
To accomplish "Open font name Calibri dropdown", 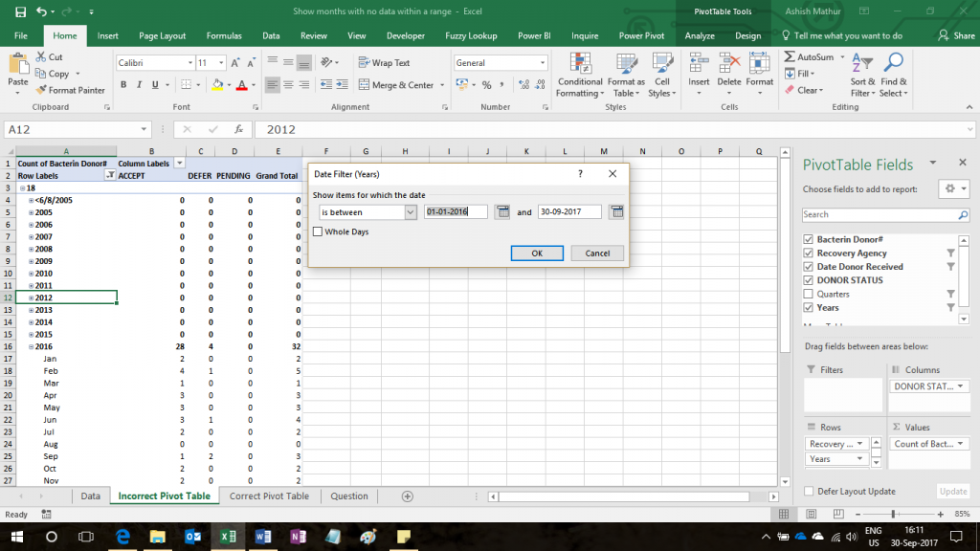I will point(190,63).
